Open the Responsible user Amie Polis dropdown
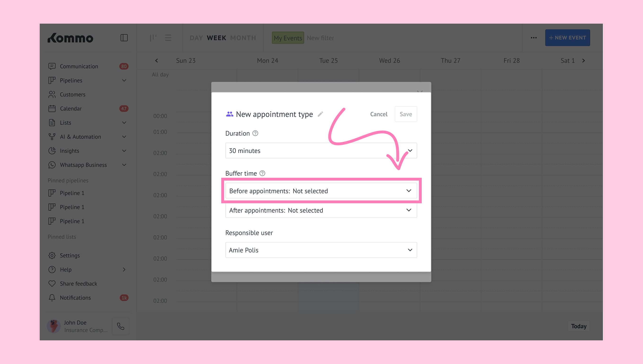The image size is (643, 364). coord(321,250)
